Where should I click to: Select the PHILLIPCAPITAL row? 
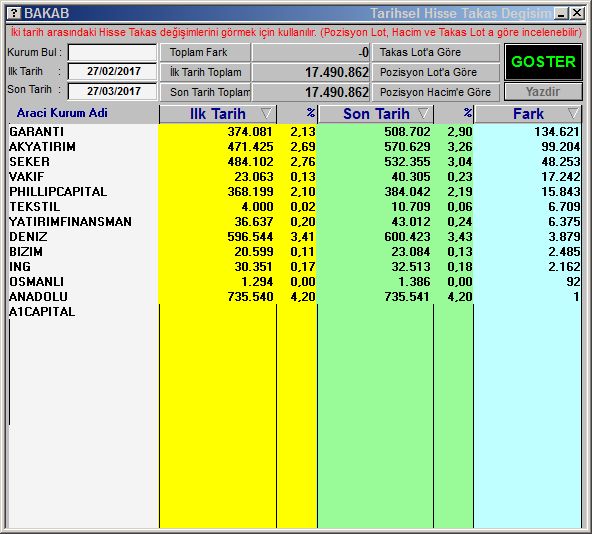coord(294,191)
